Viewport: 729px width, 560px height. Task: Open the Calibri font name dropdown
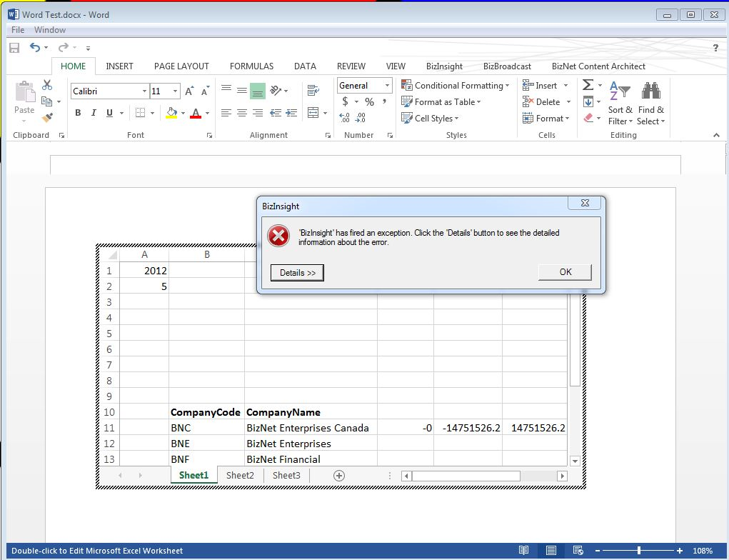coord(145,91)
